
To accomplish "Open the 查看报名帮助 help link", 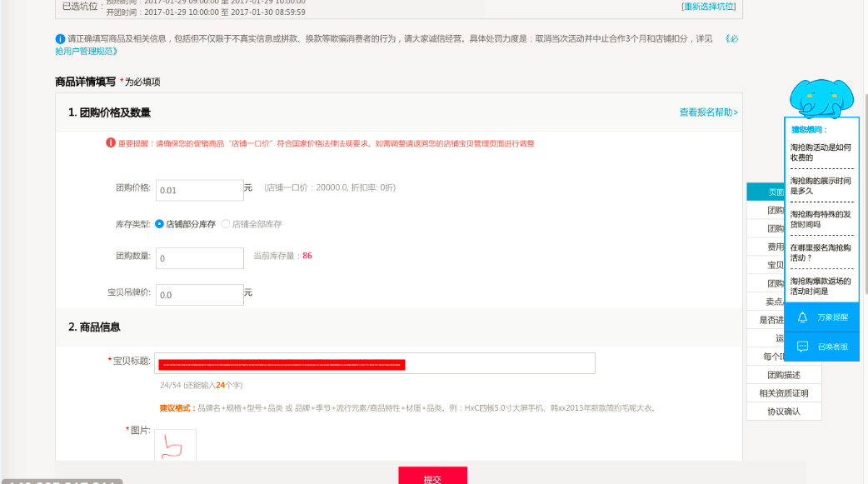I will tap(708, 112).
